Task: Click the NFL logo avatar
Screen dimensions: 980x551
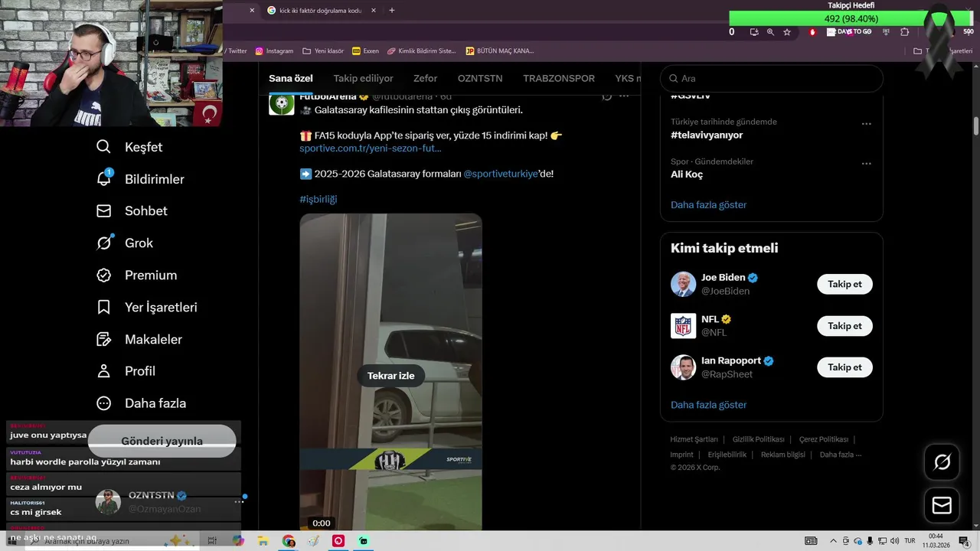Action: (684, 326)
